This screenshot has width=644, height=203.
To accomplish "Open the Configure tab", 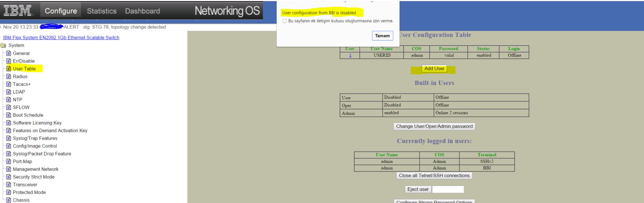I will [x=61, y=11].
